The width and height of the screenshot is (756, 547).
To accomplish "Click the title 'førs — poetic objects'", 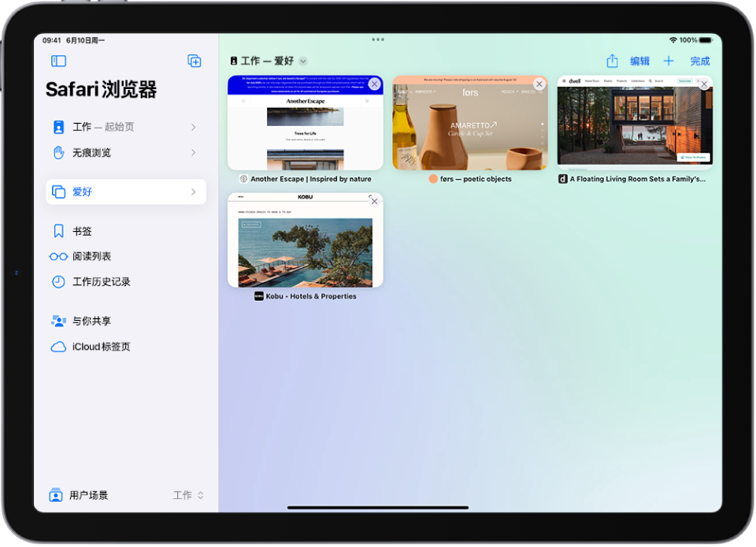I will tap(476, 179).
